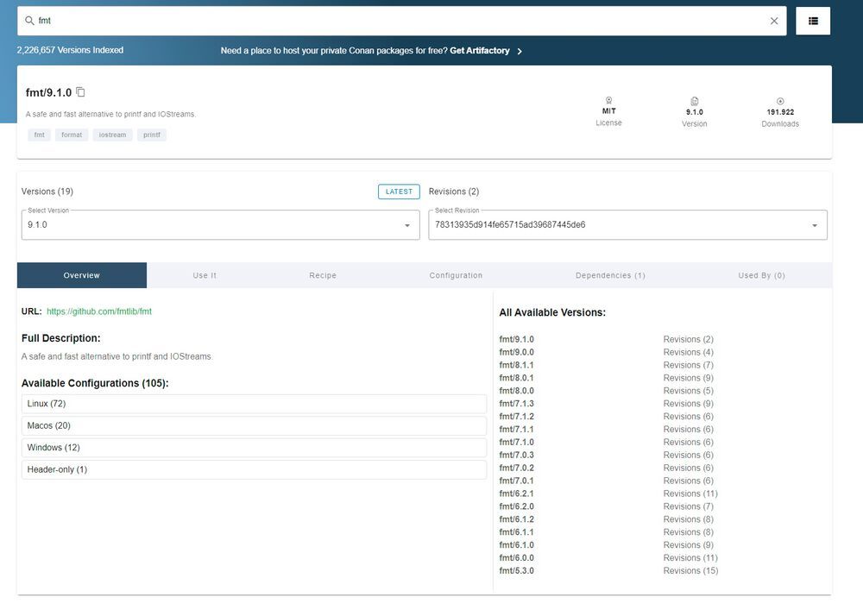
Task: Select fmt/7.1.0 in available versions
Action: 516,443
